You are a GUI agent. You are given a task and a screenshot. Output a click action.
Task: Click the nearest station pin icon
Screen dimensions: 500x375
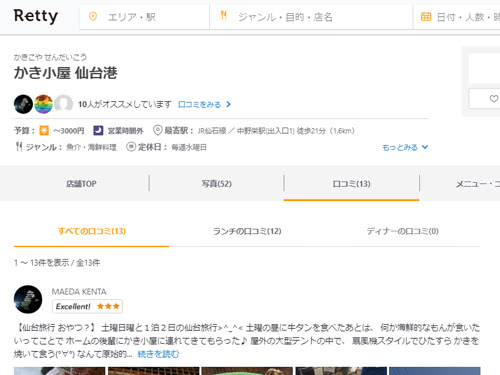157,130
